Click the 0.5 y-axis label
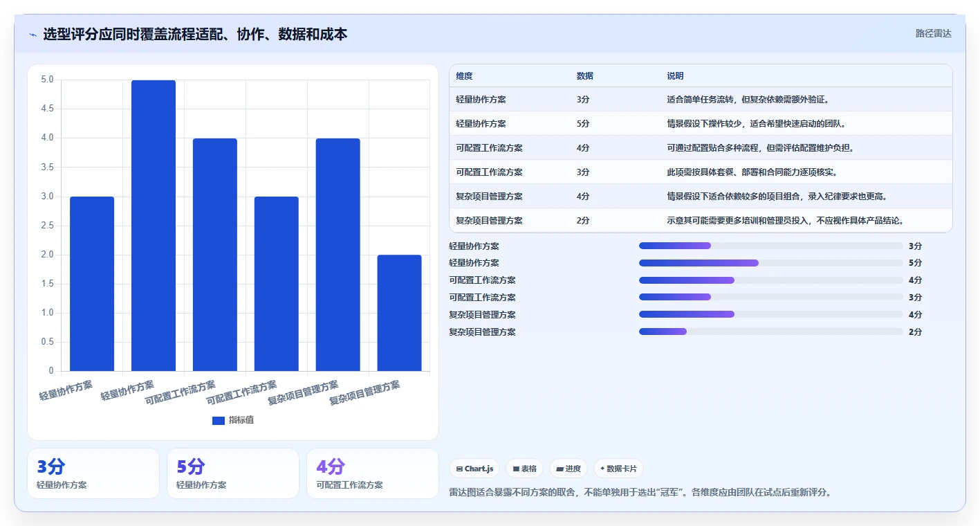 tap(47, 342)
